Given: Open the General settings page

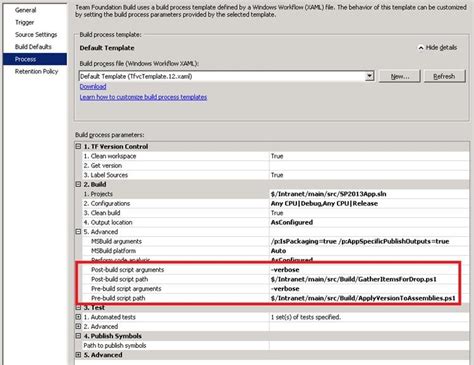Looking at the screenshot, I should click(x=26, y=10).
